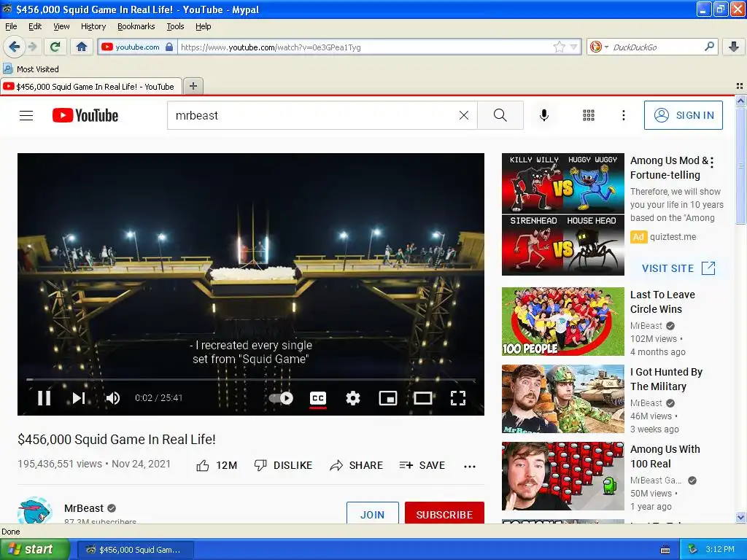
Task: Open the Killy Willy vs Huggy Wuggy ad thumbnail
Action: [562, 214]
